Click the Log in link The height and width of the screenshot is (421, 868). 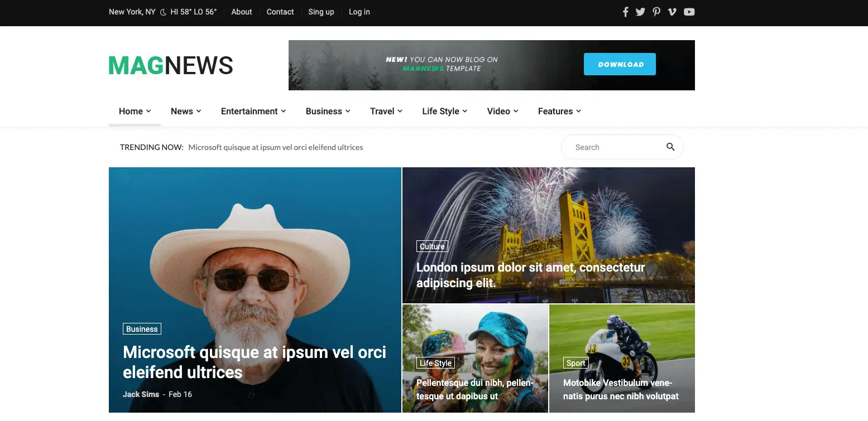(359, 12)
